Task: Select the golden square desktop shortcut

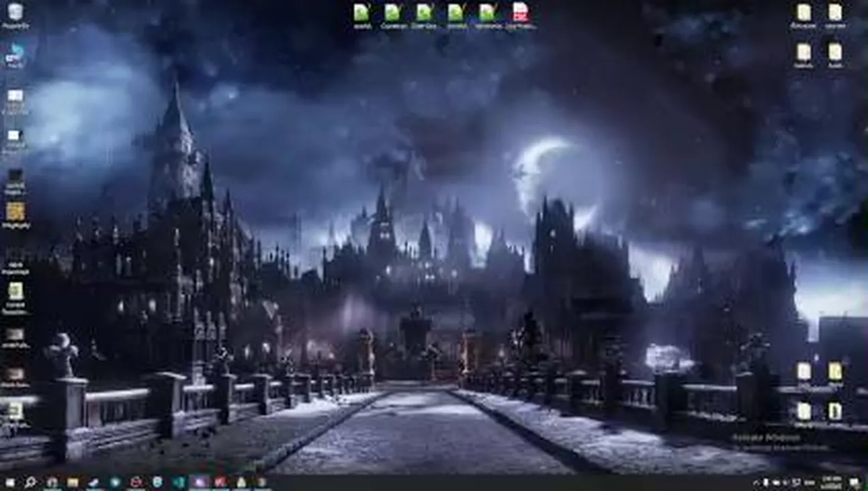Action: (15, 215)
